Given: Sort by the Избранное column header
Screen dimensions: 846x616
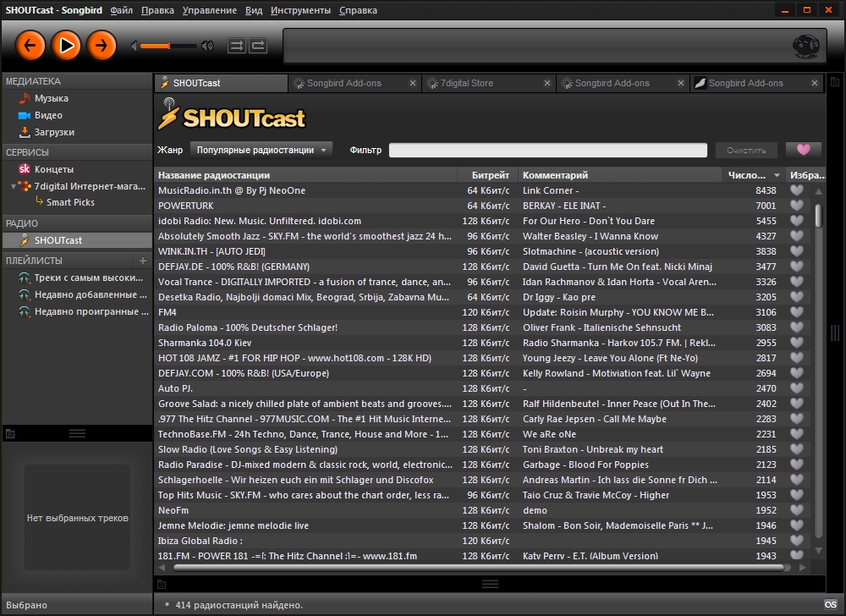Looking at the screenshot, I should [x=806, y=175].
